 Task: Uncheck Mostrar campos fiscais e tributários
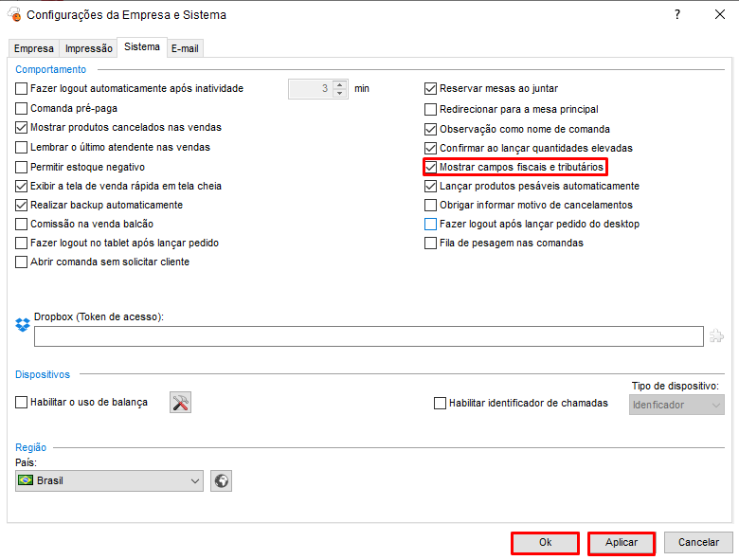coord(431,168)
